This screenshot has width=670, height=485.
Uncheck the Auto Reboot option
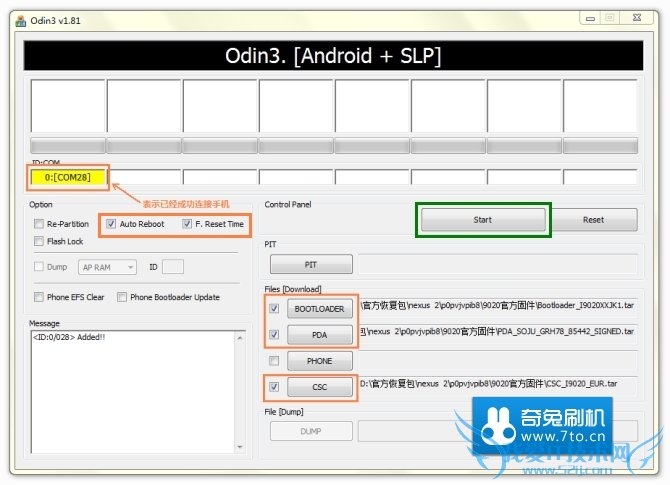click(111, 223)
